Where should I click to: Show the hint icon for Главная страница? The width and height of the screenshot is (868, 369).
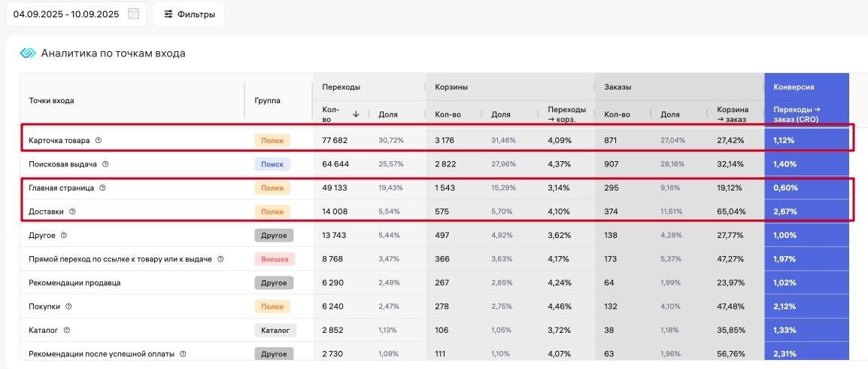(103, 188)
